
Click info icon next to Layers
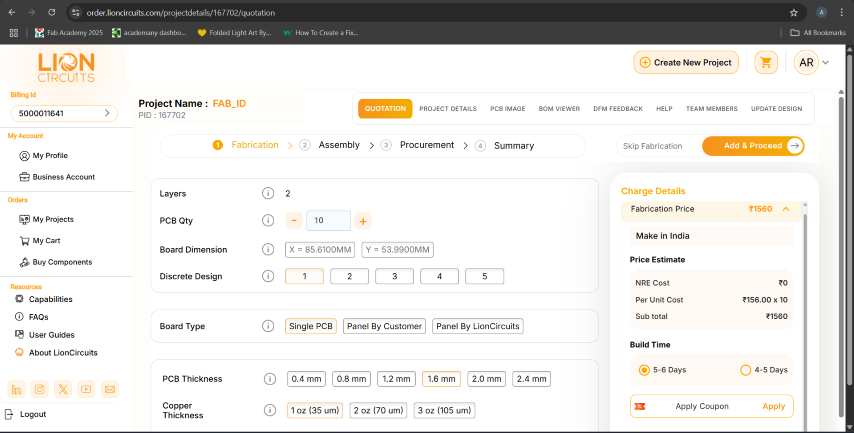268,193
